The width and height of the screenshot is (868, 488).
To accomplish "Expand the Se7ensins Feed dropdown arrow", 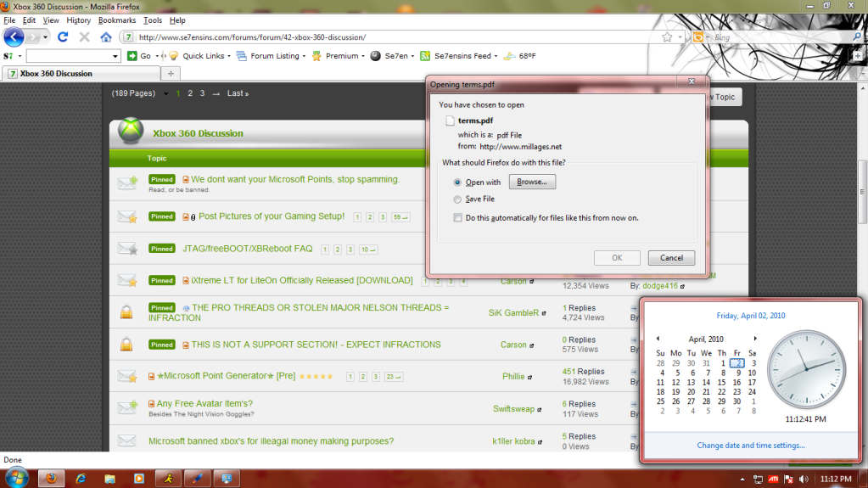I will point(496,56).
